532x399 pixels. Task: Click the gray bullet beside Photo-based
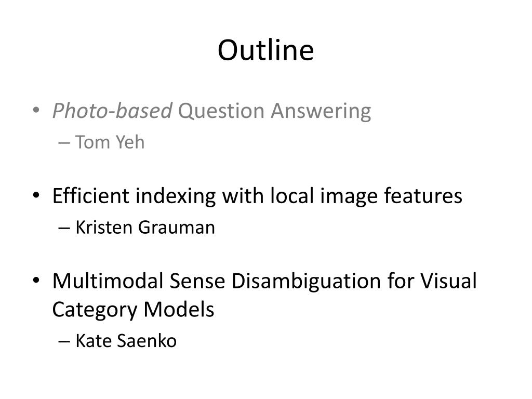click(36, 110)
